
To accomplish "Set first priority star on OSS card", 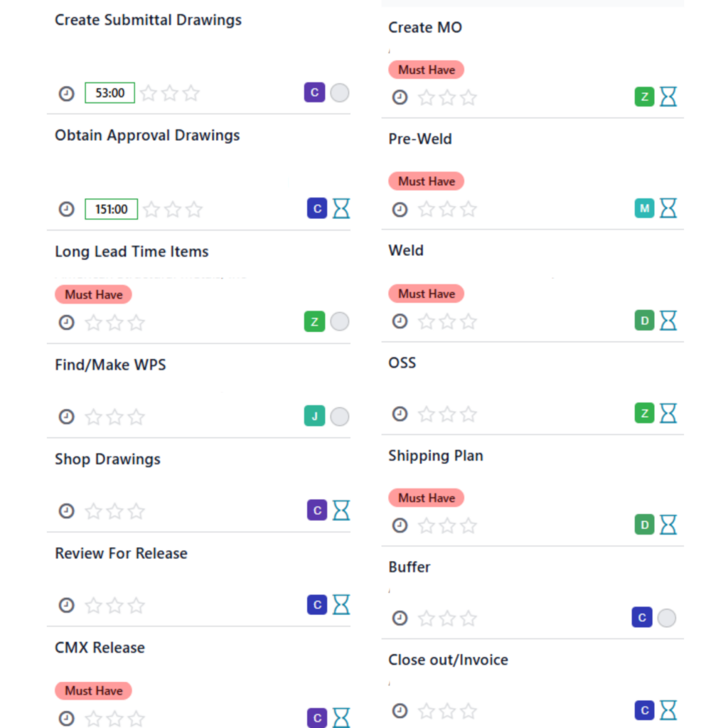I will click(427, 414).
